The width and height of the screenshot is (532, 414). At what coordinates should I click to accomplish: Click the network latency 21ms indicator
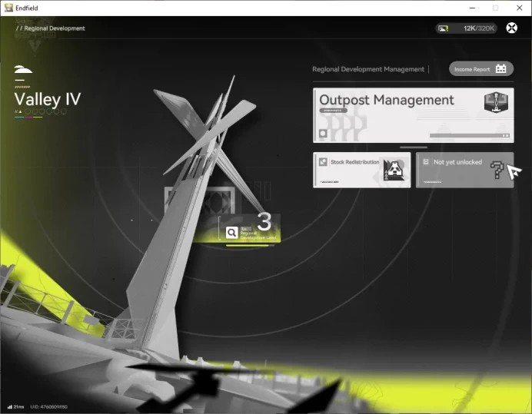point(15,406)
